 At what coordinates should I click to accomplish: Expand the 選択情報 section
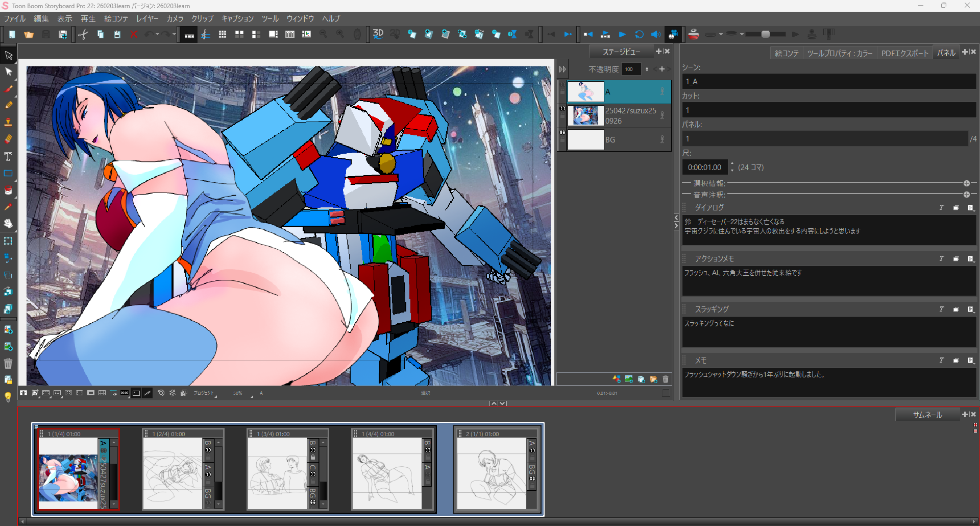tap(966, 183)
